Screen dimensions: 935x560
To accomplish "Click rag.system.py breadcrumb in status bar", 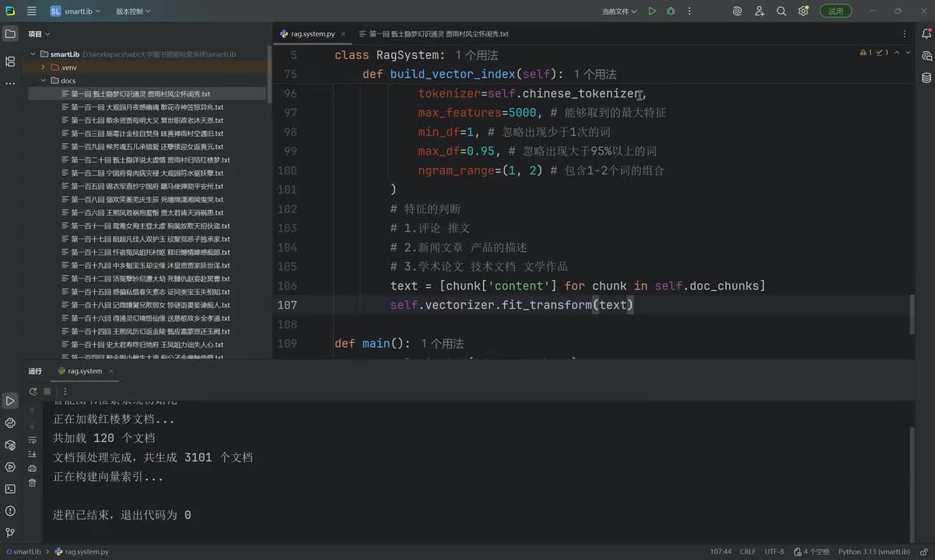I will point(82,551).
